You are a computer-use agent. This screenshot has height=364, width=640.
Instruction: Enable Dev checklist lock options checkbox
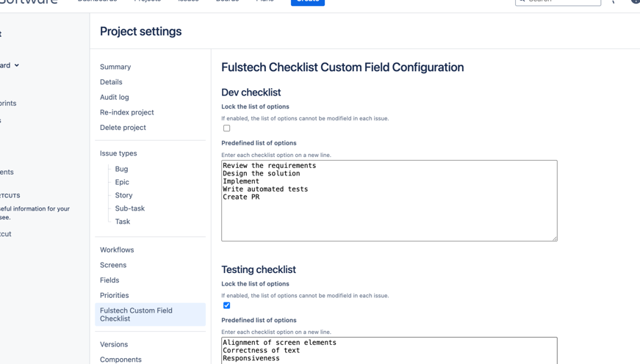226,128
